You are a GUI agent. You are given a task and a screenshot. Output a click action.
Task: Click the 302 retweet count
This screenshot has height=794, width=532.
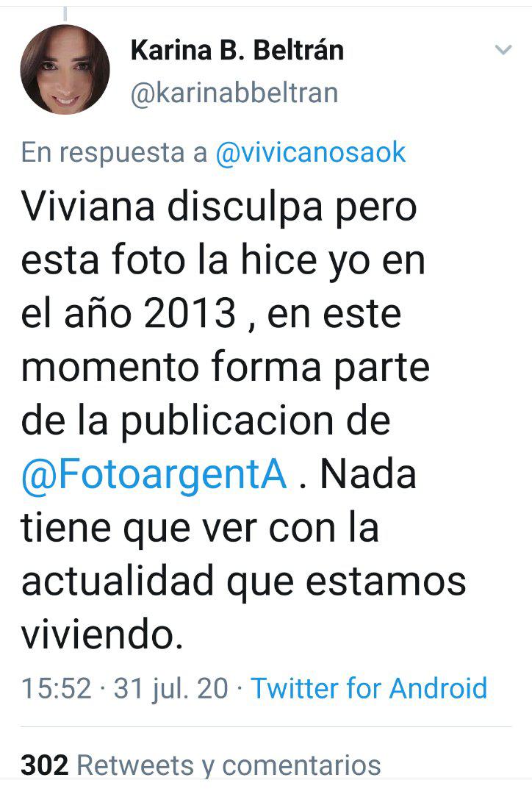coord(45,765)
